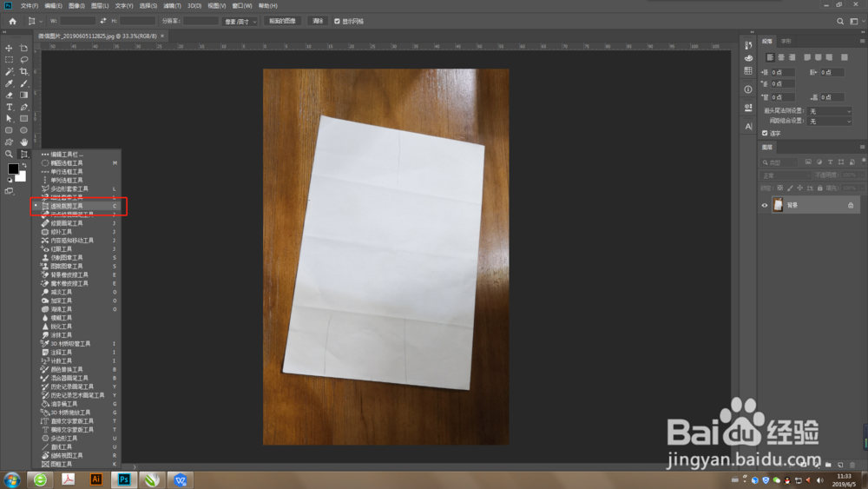Screen dimensions: 868x489
Task: Open the paragraph panel menu
Action: (x=862, y=41)
